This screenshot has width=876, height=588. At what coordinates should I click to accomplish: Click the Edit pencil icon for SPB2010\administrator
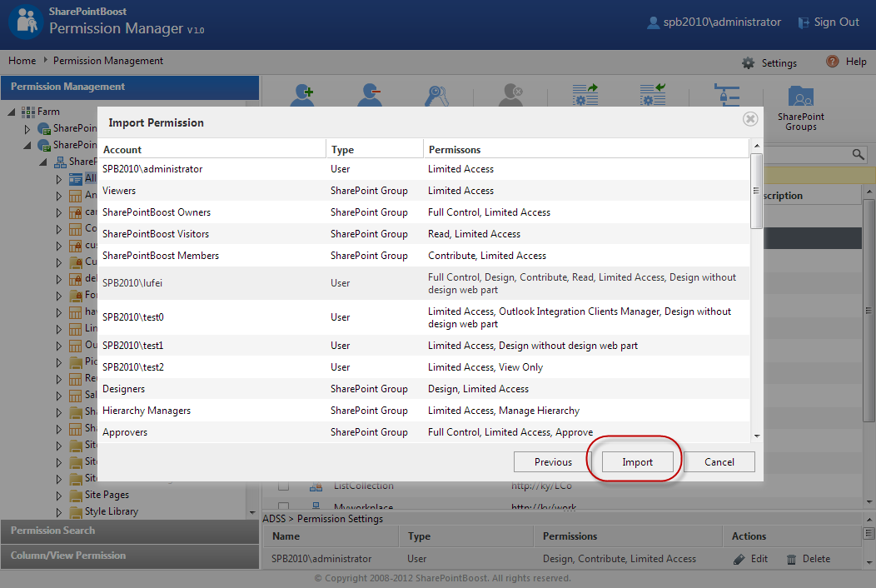[739, 559]
